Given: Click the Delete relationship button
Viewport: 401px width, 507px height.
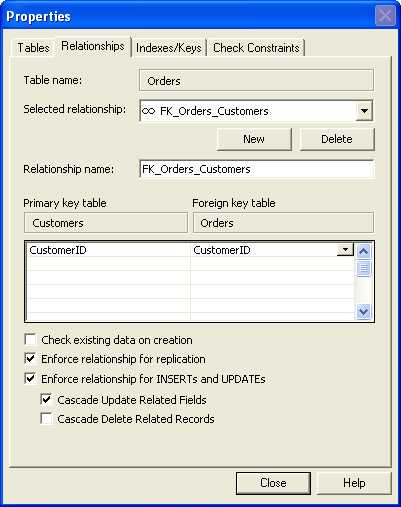Looking at the screenshot, I should click(337, 139).
